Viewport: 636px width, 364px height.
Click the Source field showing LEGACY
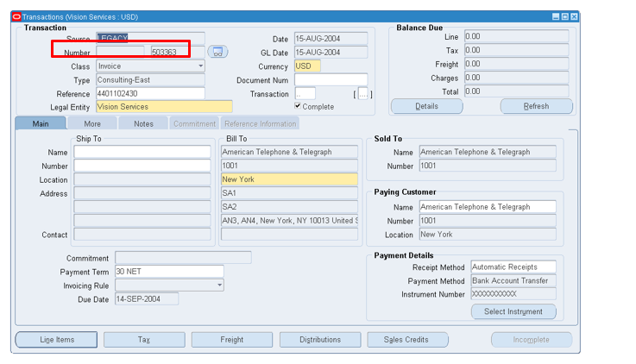tap(150, 38)
